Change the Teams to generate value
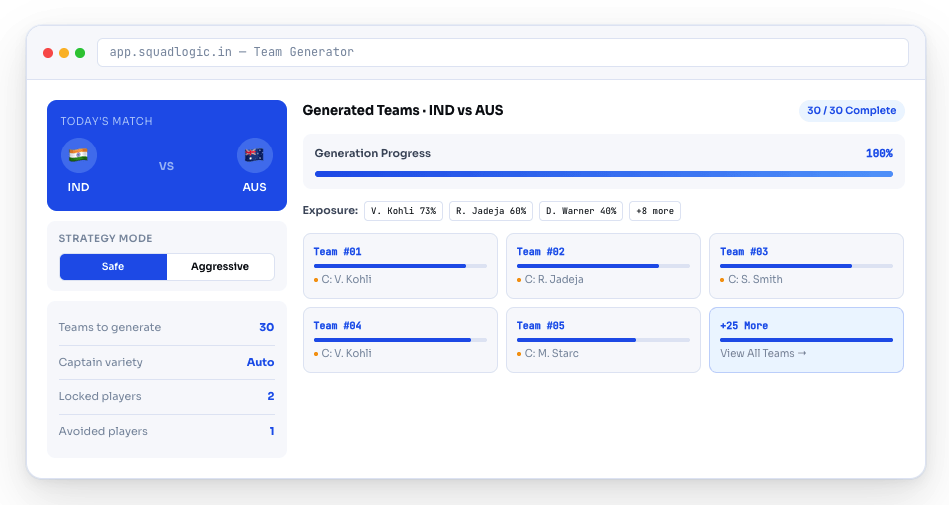This screenshot has width=949, height=505. tap(266, 327)
